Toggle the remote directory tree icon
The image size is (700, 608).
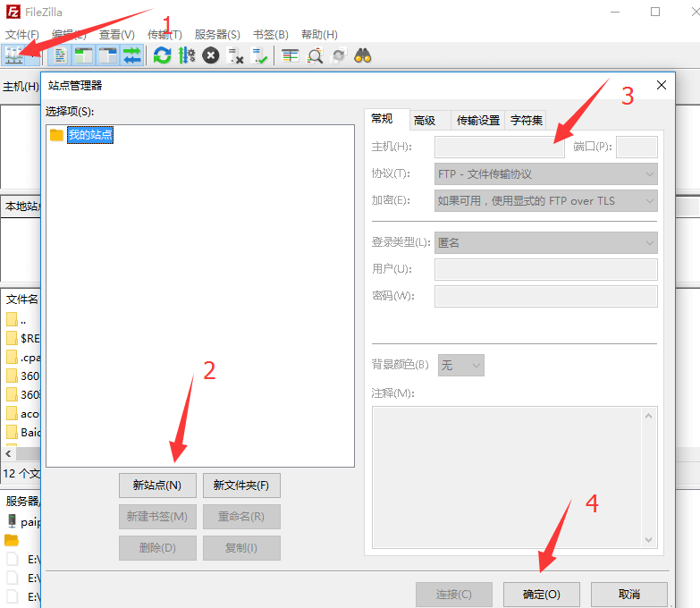[107, 55]
